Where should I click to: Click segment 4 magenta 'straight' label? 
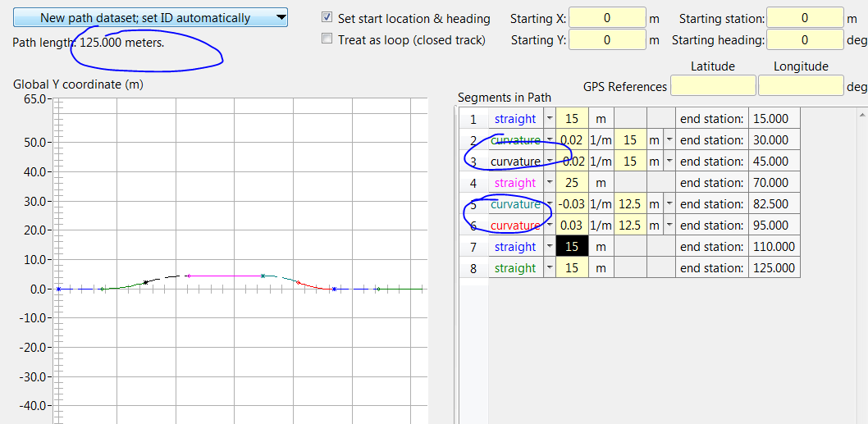point(515,183)
